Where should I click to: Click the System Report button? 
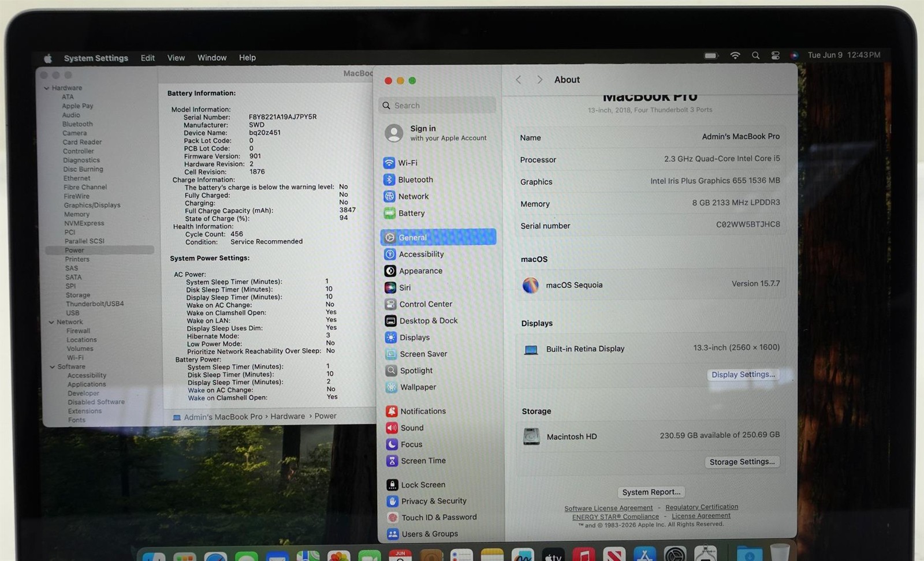pos(651,492)
